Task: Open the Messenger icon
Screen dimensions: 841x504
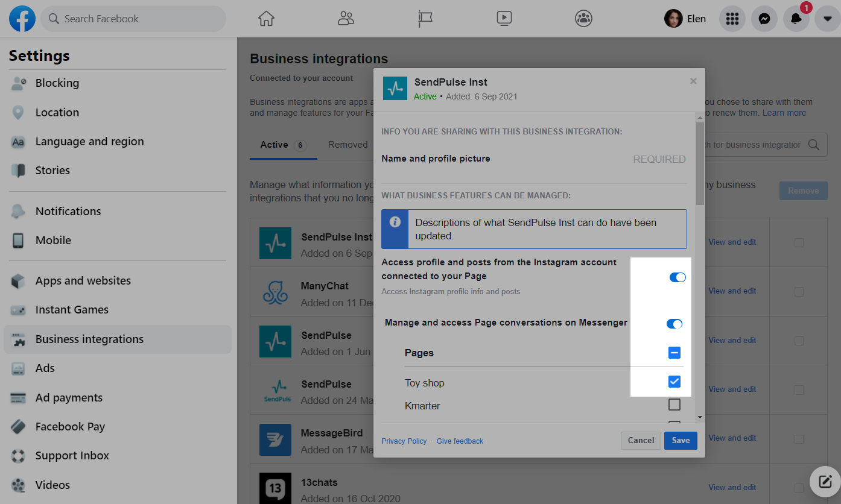Action: coord(764,19)
